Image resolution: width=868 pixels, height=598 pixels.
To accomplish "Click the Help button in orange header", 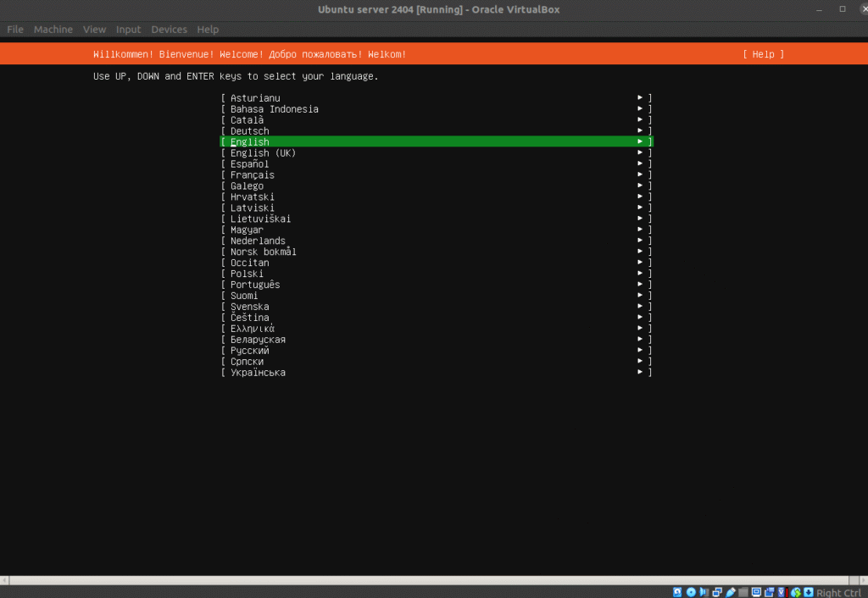I will tap(763, 54).
